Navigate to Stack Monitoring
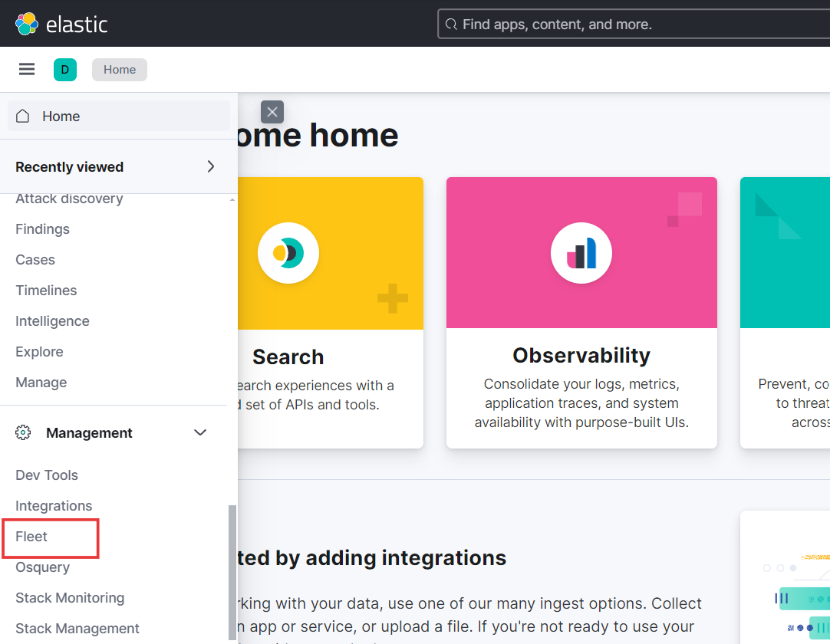 [x=70, y=598]
